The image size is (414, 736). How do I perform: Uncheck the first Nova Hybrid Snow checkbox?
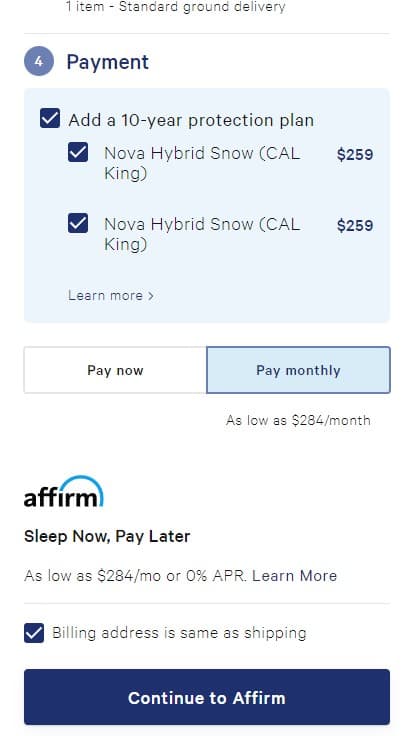coord(78,152)
